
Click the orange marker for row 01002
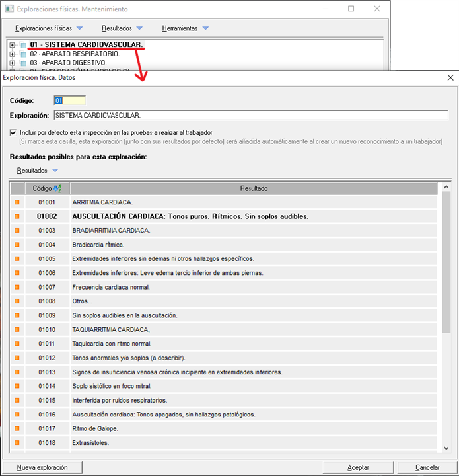coord(17,216)
